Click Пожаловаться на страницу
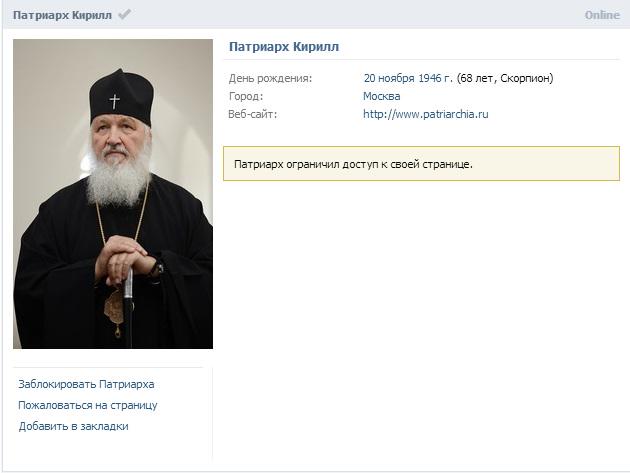Viewport: 630px width, 473px height. [88, 405]
